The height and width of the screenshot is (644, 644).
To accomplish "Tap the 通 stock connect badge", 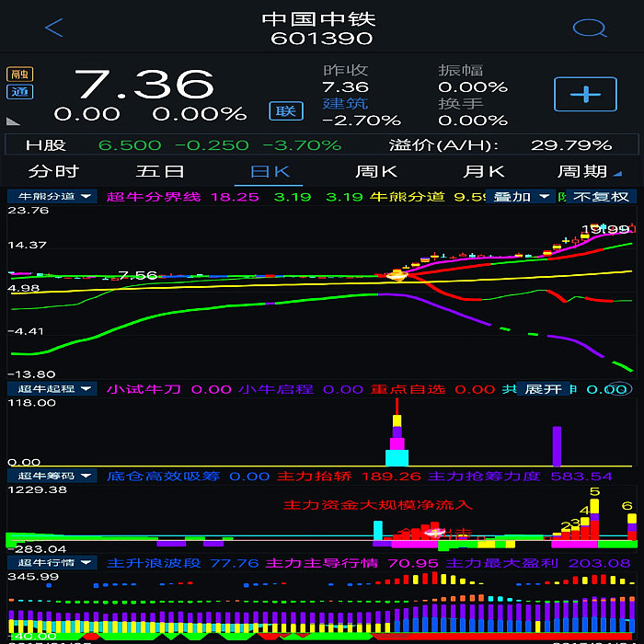I will pos(18,92).
